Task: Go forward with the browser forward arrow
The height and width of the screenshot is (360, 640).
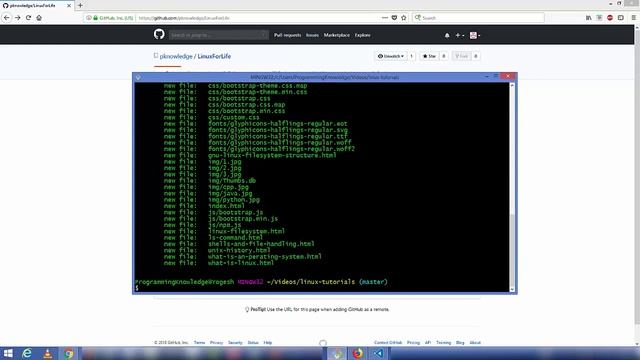Action: tap(18, 18)
